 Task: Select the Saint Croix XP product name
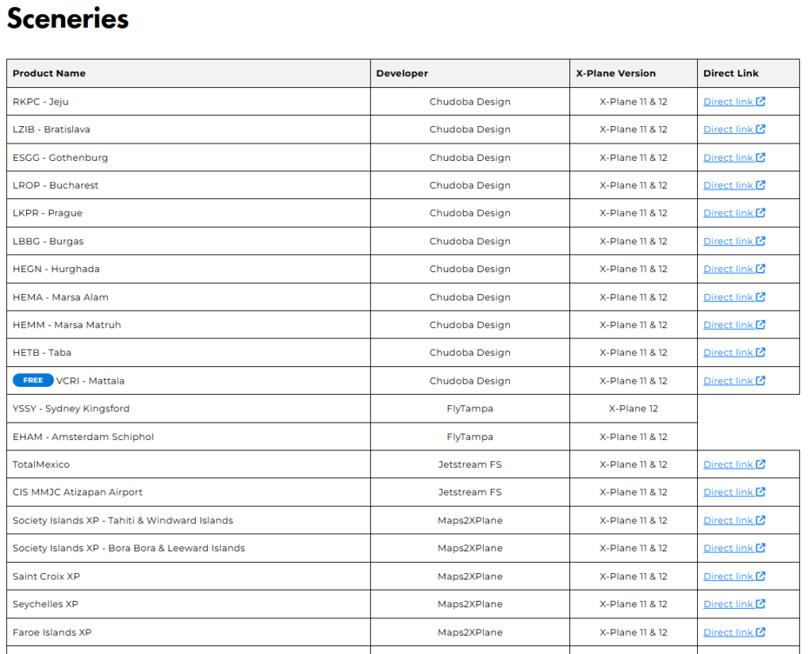tap(46, 576)
